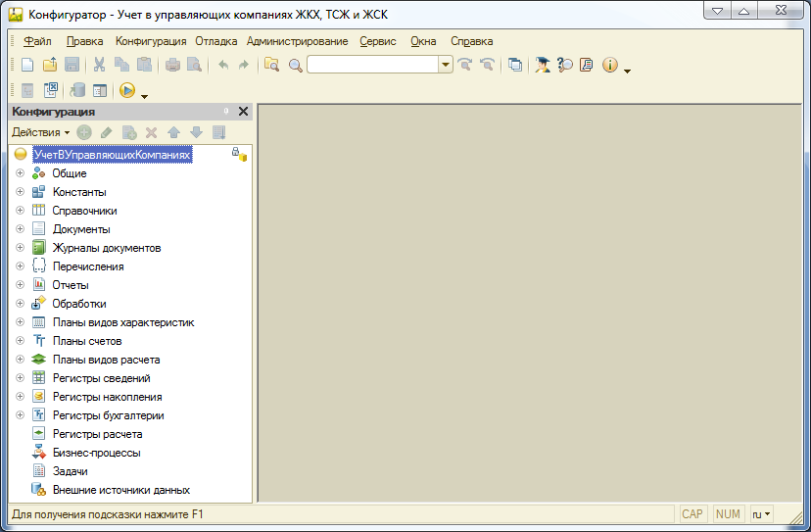This screenshot has height=532, width=811.
Task: Click the add-by-copy icon in the tree toolbar
Action: [x=129, y=132]
